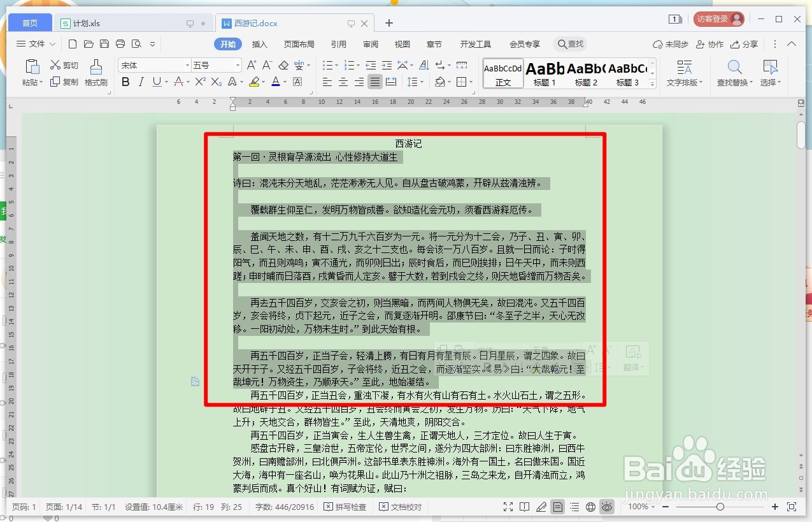Open the font name dropdown (宋体)
812x522 pixels.
click(187, 65)
